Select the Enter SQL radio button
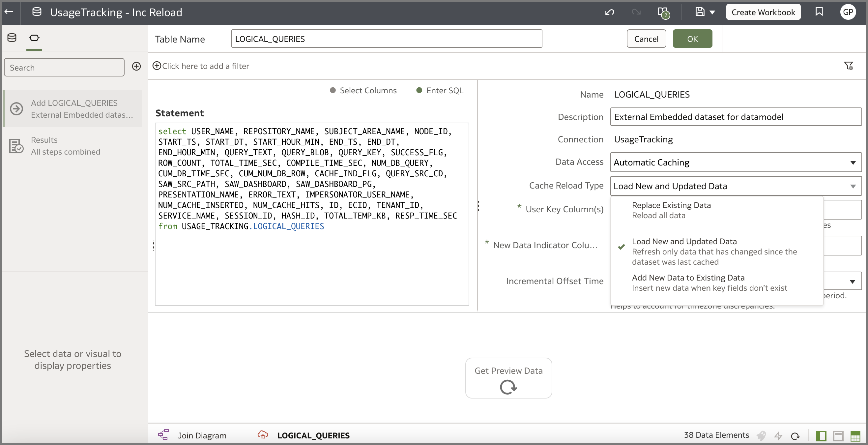This screenshot has height=445, width=868. (419, 90)
